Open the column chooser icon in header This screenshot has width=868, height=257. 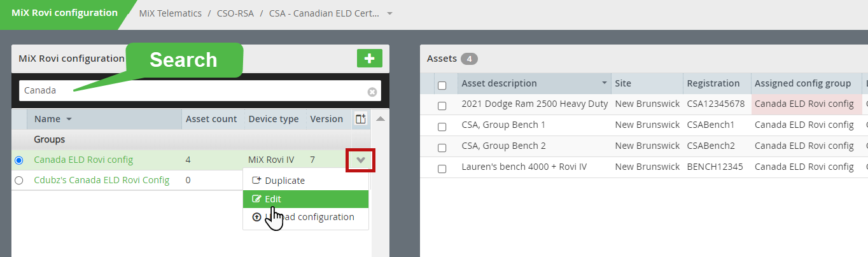360,119
